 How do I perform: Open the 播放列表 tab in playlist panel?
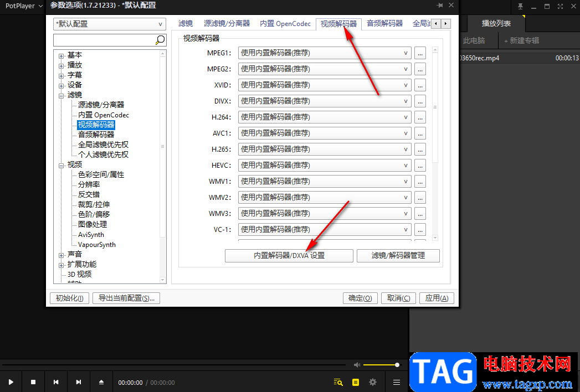coord(496,23)
